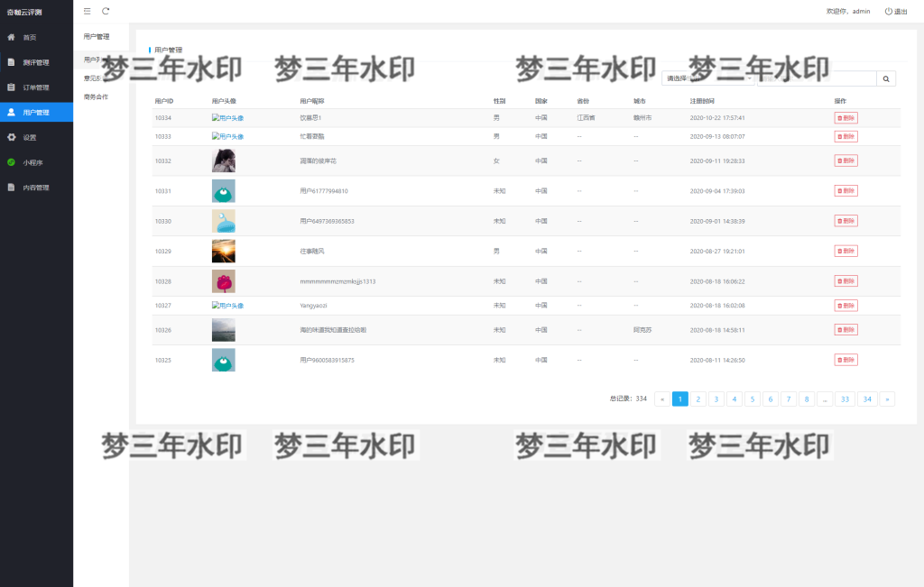Click the 欢迎你, admin account label
Image resolution: width=924 pixels, height=587 pixels.
848,11
